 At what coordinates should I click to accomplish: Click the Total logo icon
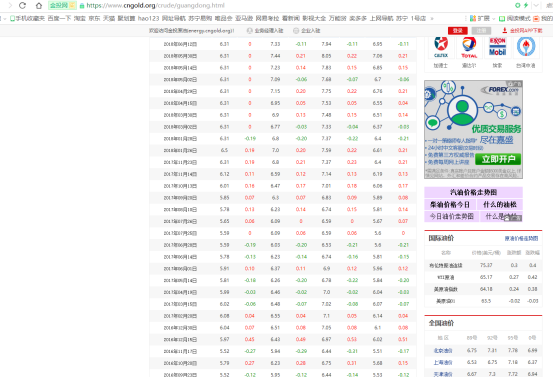(x=469, y=47)
